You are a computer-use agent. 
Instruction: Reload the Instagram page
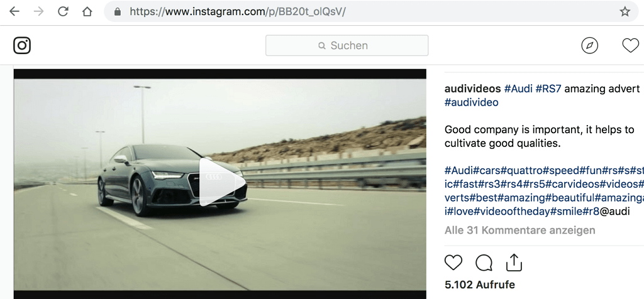click(x=63, y=11)
